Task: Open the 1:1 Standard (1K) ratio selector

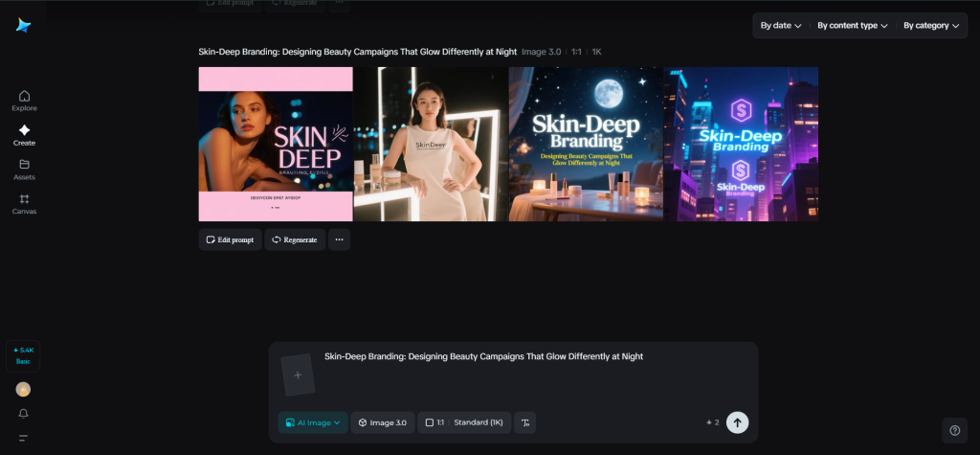Action: (x=464, y=422)
